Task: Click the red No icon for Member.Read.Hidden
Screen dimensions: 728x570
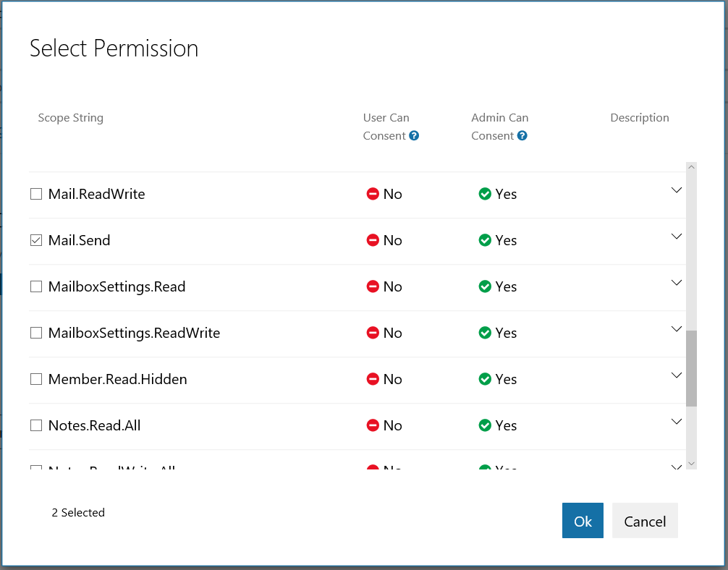Action: pyautogui.click(x=373, y=379)
